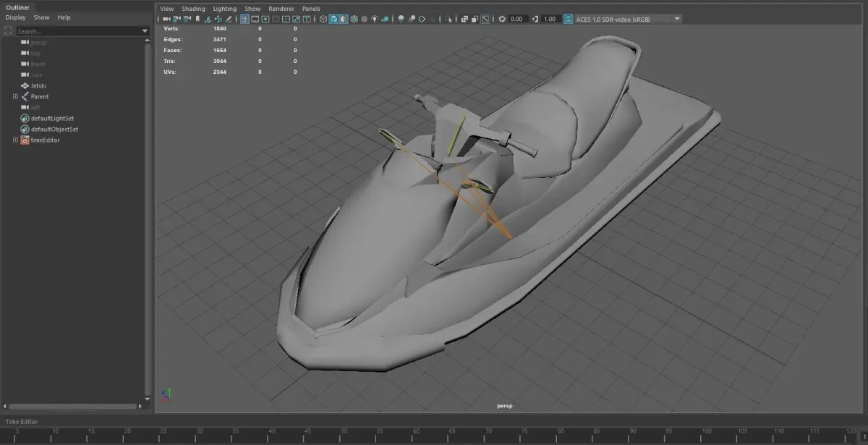This screenshot has width=868, height=445.
Task: Toggle the Gate Mask icon
Action: tap(276, 19)
